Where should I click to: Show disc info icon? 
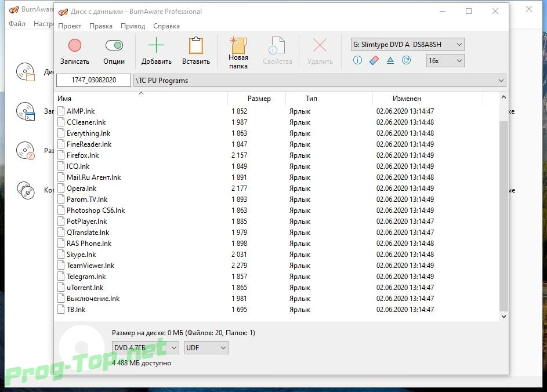tap(357, 60)
